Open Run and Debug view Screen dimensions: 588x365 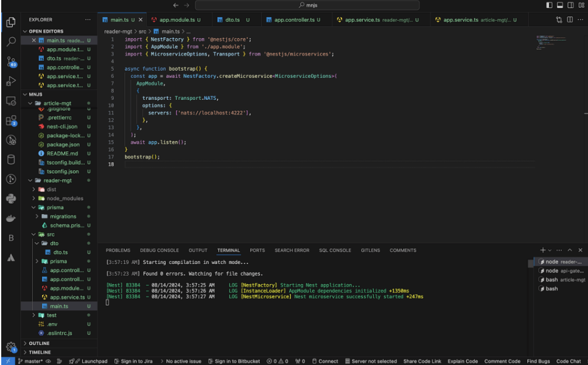tap(11, 81)
